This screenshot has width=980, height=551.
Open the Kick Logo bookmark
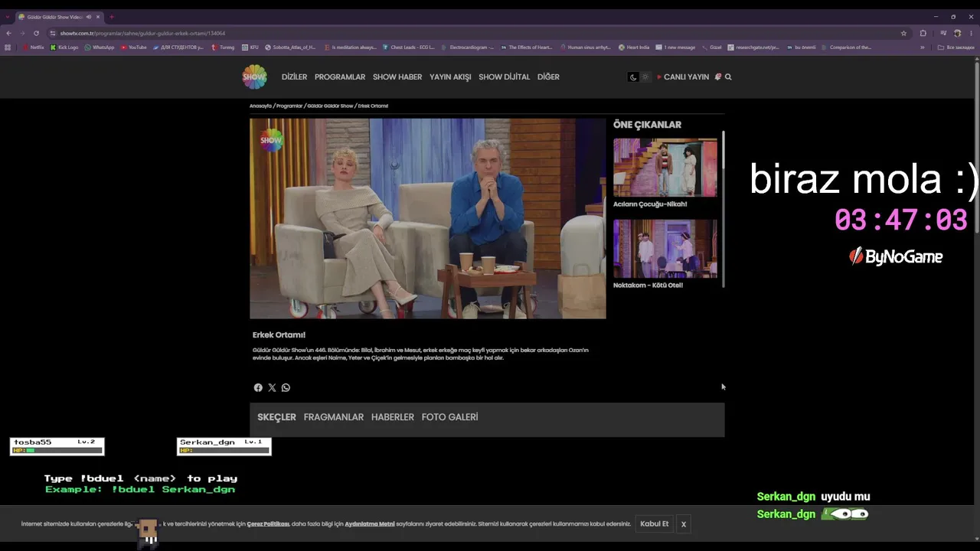click(x=64, y=47)
